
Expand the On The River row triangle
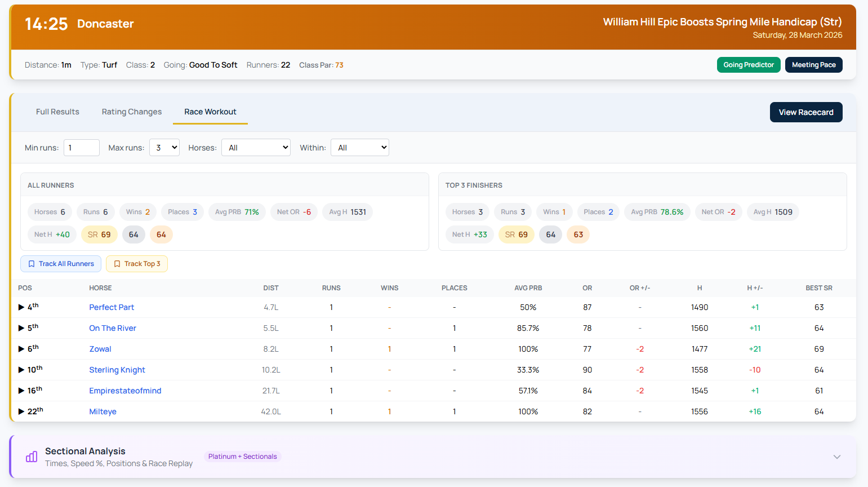[x=21, y=328]
